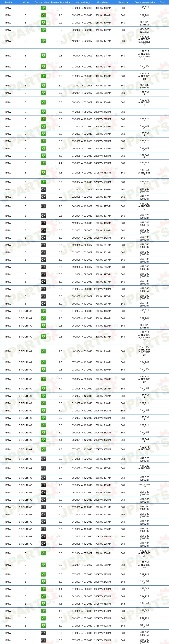Select the 03.2004 -> 07.2007 production years cell

[82, 565]
